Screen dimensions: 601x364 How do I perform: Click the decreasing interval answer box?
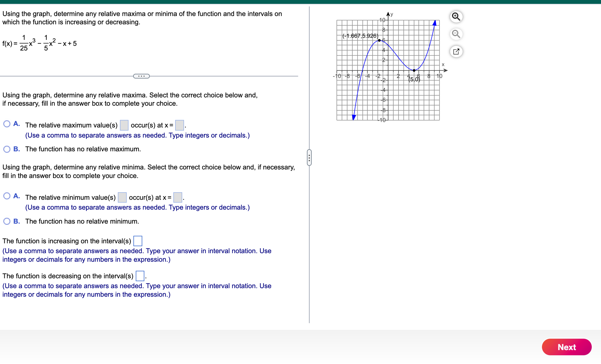(140, 276)
